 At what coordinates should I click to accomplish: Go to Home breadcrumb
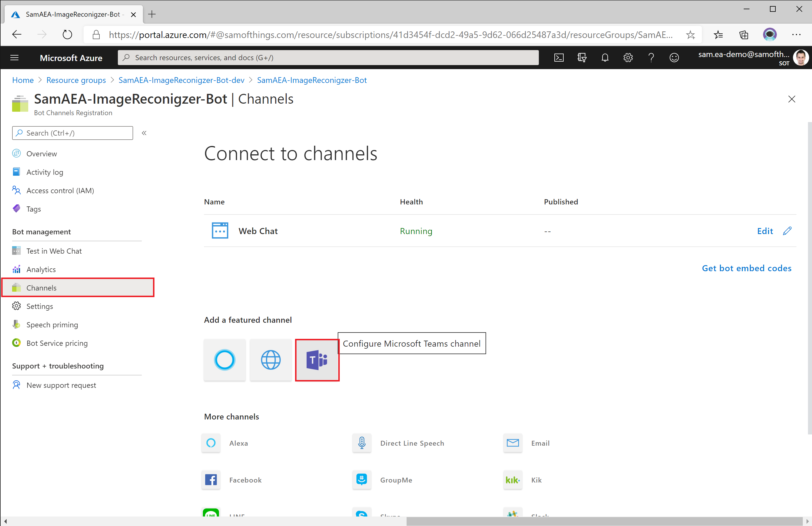click(x=23, y=80)
